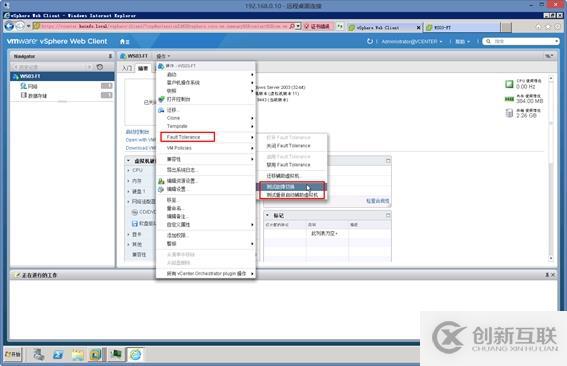Choose Edit Resource Settings menu item
The width and height of the screenshot is (567, 366).
pos(206,181)
